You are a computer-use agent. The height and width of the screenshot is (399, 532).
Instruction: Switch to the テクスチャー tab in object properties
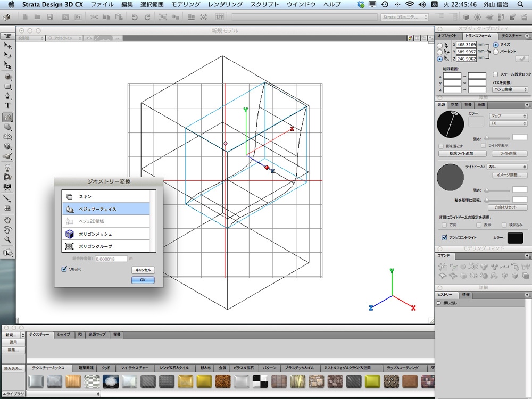512,36
